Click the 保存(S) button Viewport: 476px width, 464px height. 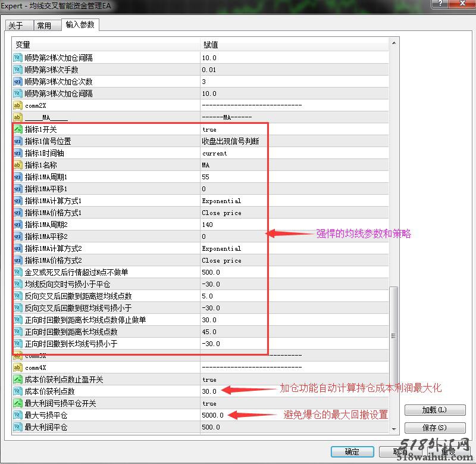(x=435, y=428)
